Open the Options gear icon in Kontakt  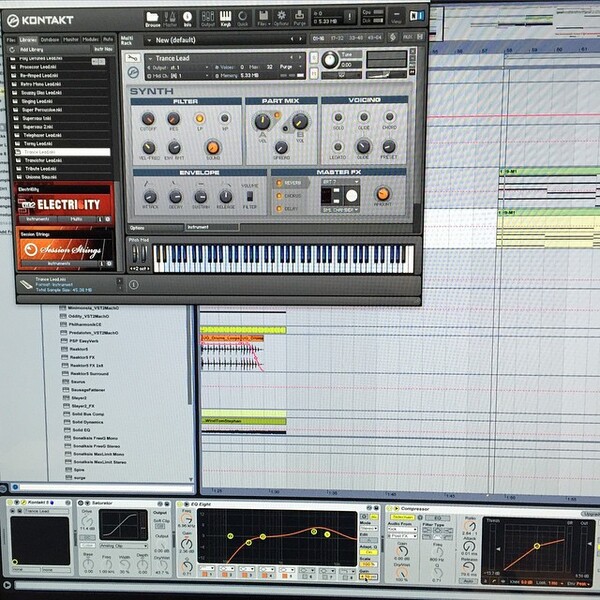click(281, 18)
